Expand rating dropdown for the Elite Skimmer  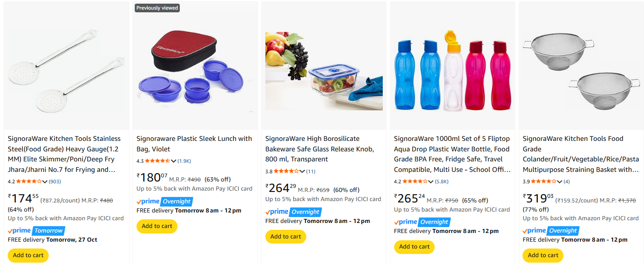coord(45,181)
